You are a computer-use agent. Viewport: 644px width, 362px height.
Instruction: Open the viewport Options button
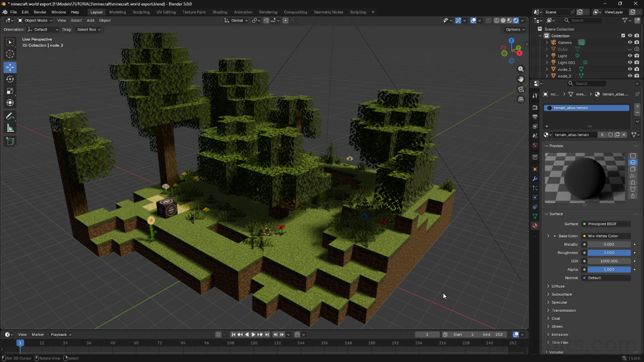pyautogui.click(x=513, y=29)
